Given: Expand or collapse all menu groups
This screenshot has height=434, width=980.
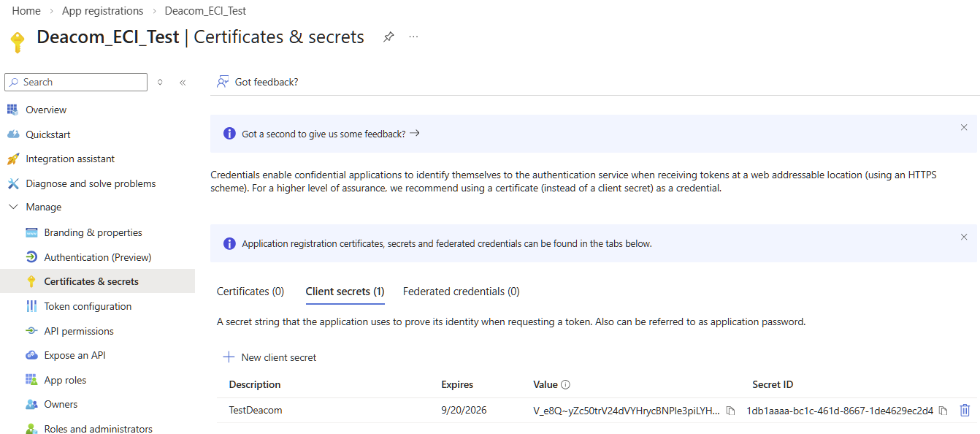Looking at the screenshot, I should coord(161,83).
